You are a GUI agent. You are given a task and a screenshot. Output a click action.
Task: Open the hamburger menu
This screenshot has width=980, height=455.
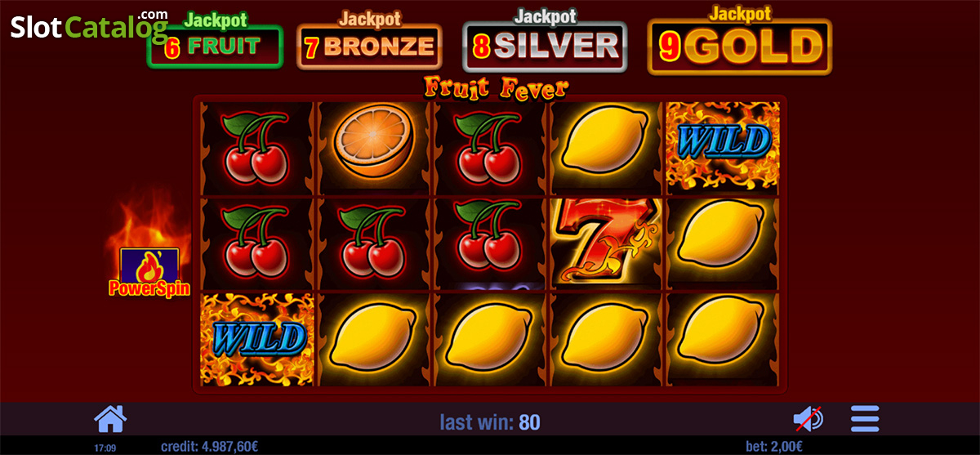865,419
